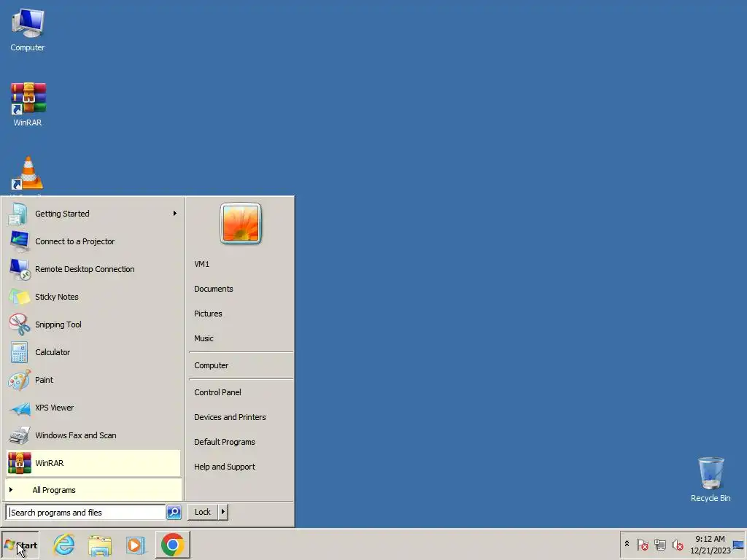
Task: Select the WinRAR desktop shortcut
Action: coord(28,105)
